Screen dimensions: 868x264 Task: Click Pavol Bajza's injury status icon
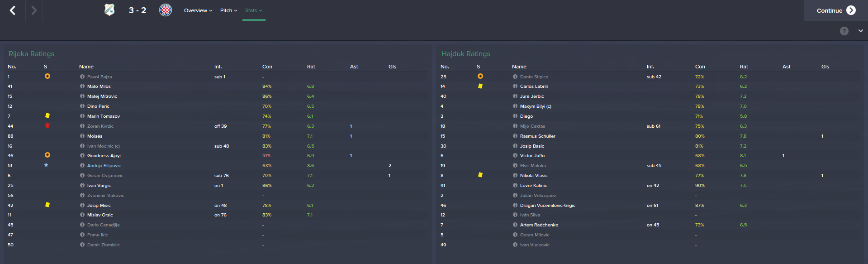click(x=47, y=77)
